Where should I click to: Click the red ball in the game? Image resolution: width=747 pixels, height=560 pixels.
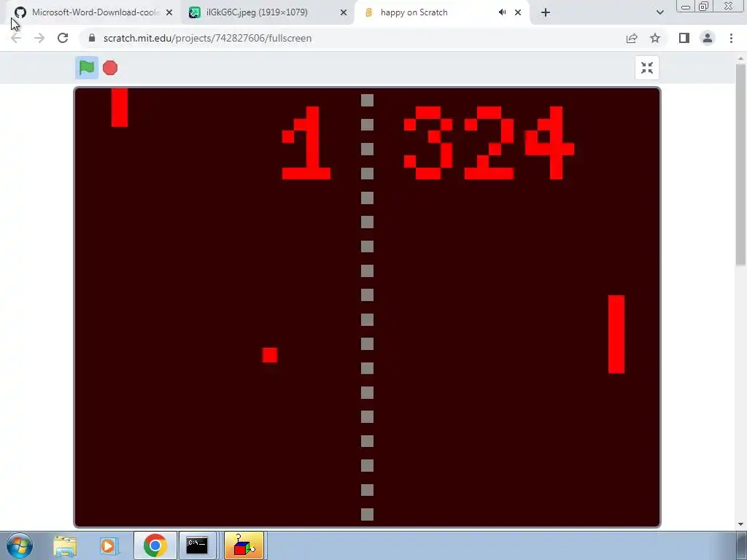pyautogui.click(x=270, y=355)
